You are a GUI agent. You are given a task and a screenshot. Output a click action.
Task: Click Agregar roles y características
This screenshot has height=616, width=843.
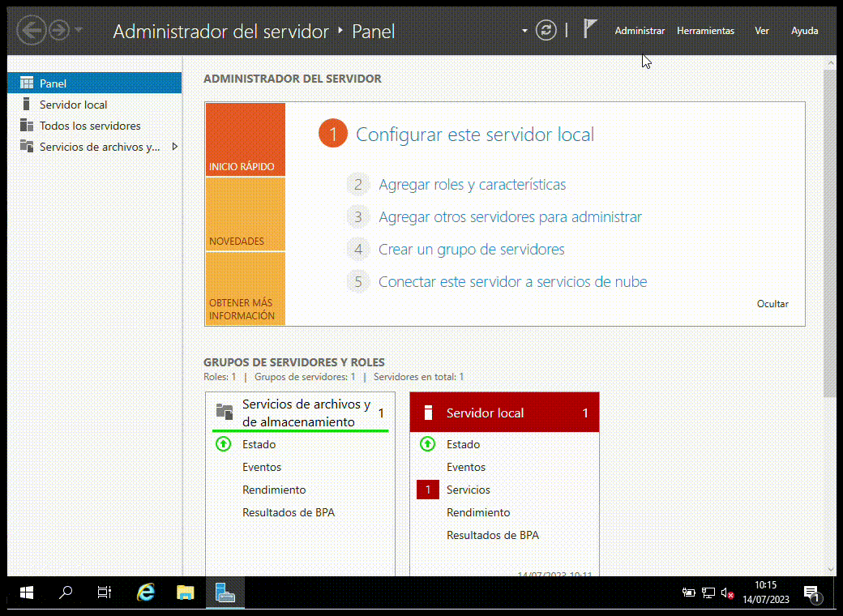coord(472,184)
